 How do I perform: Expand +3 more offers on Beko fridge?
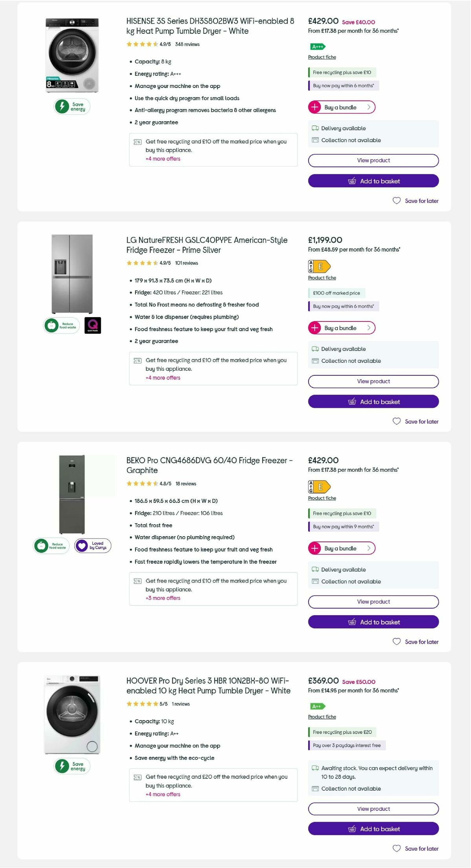point(162,598)
